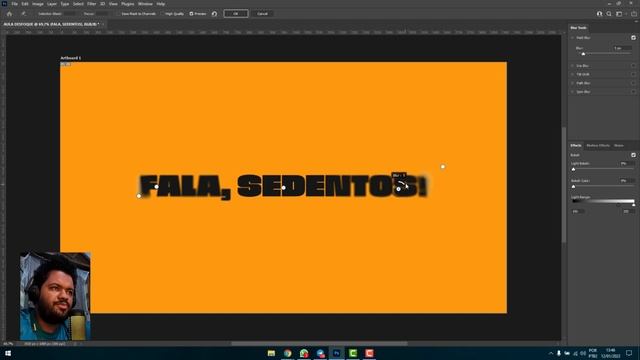Click the OK button
This screenshot has width=640, height=360.
[x=236, y=13]
